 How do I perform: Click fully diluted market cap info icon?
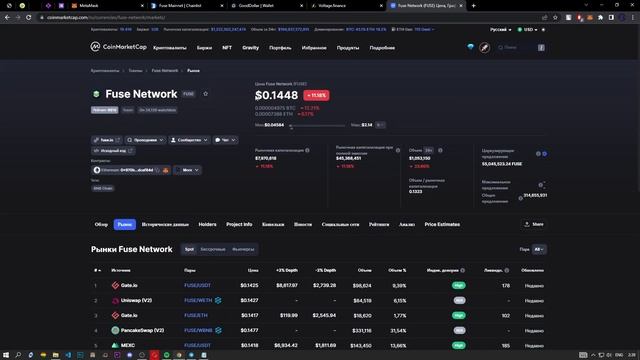pos(398,150)
